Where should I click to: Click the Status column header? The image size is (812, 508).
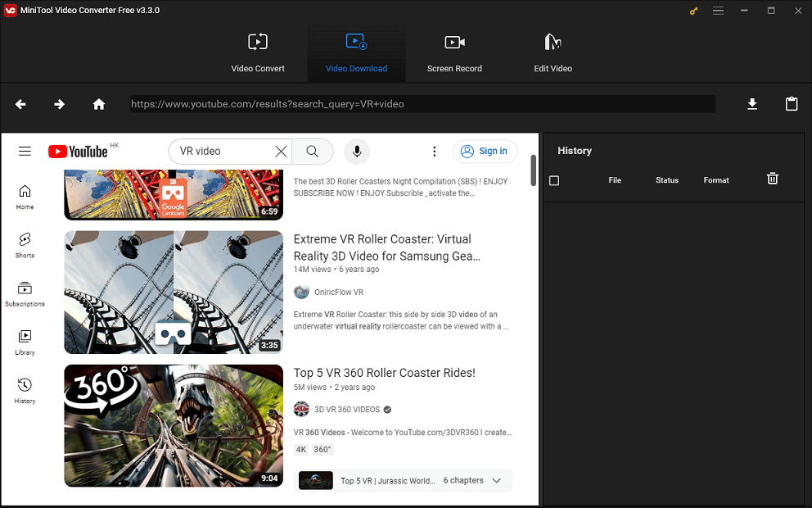[x=667, y=180]
